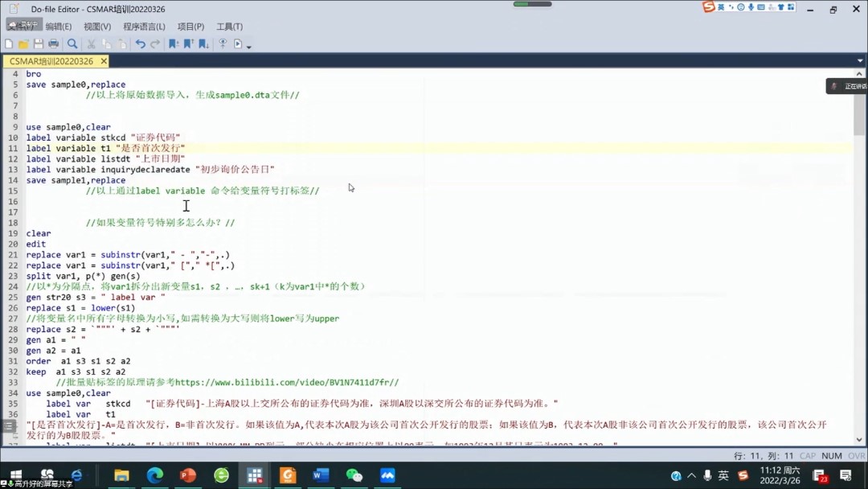The width and height of the screenshot is (868, 489).
Task: Click the Execute (do) run icon
Action: point(238,44)
